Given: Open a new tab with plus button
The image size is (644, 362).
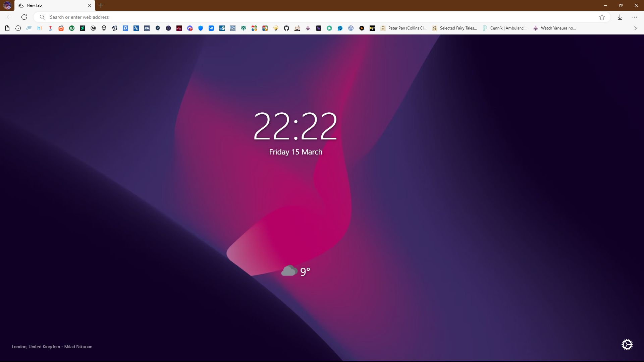Looking at the screenshot, I should click(x=101, y=5).
